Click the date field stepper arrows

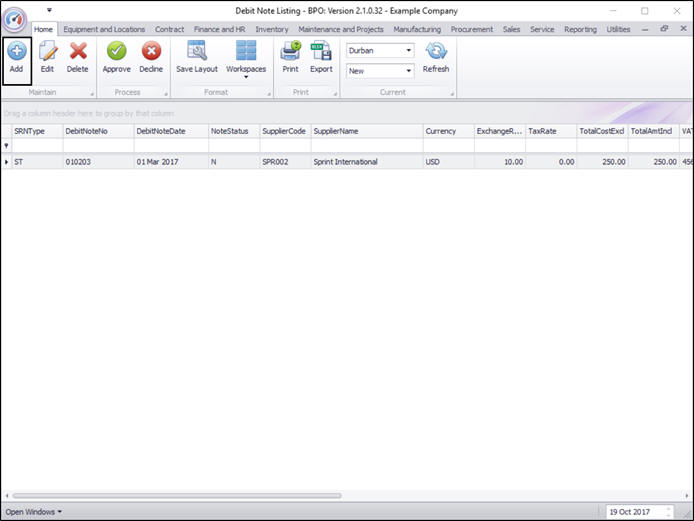pos(669,512)
